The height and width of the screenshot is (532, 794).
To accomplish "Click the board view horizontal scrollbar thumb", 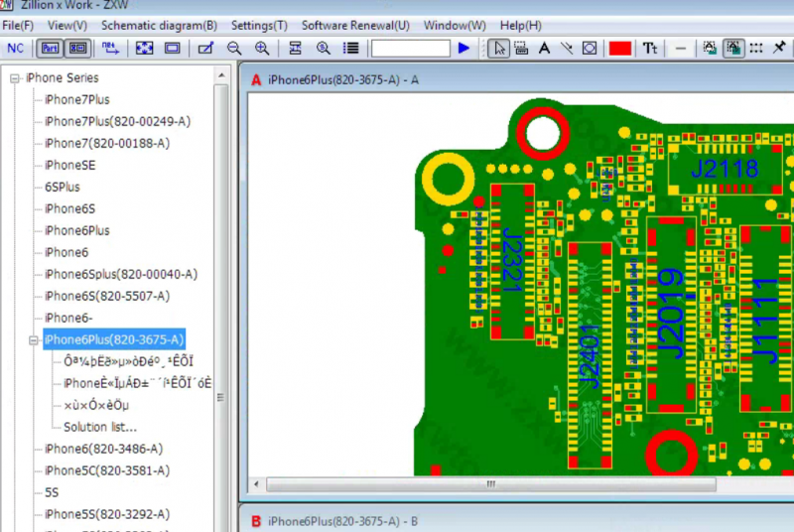I will (x=491, y=484).
